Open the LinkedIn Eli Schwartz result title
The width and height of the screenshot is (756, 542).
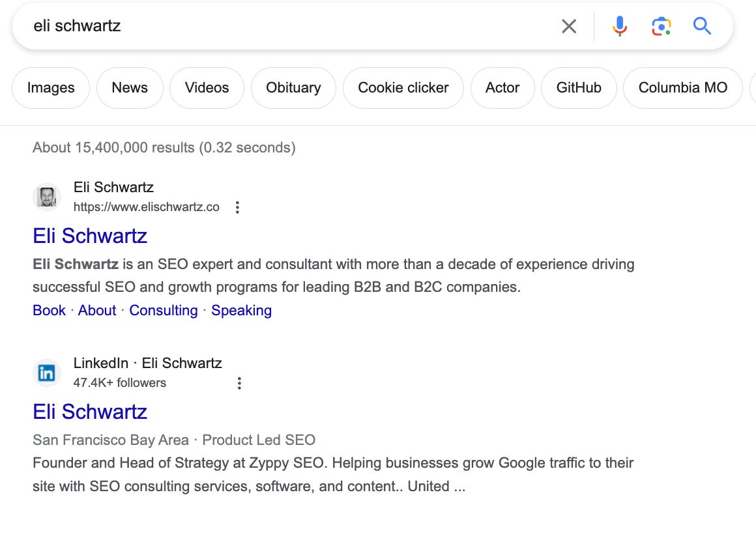90,412
